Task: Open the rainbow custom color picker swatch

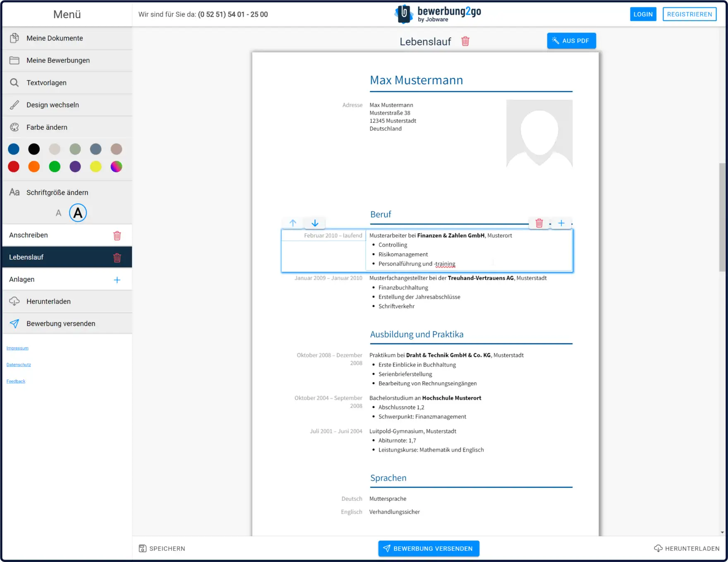Action: (116, 167)
